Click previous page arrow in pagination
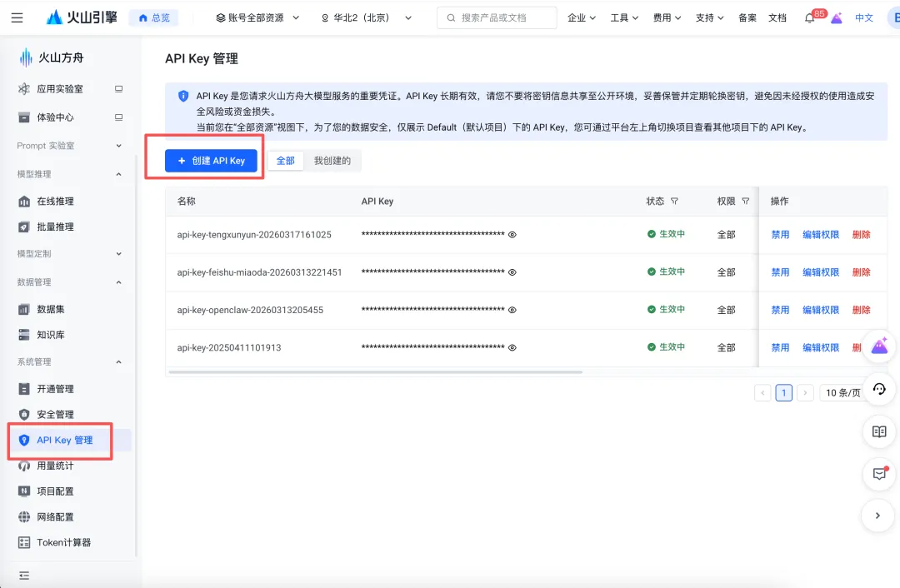The image size is (900, 588). [x=762, y=393]
